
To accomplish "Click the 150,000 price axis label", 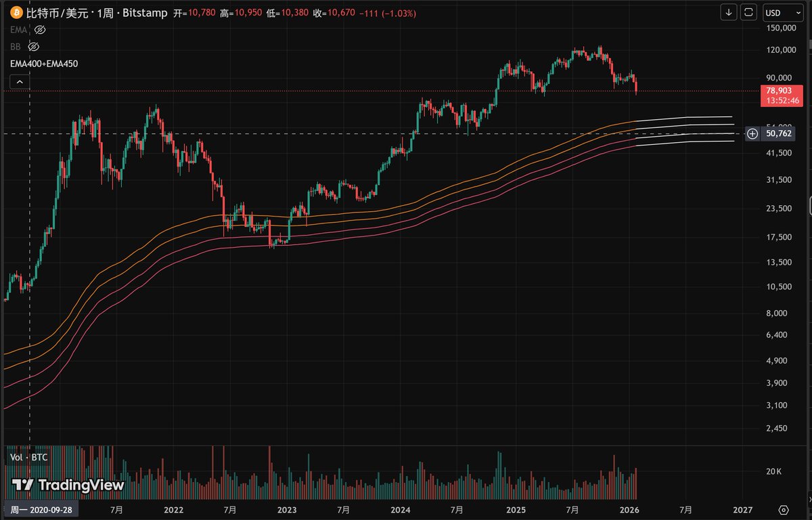I will (780, 28).
